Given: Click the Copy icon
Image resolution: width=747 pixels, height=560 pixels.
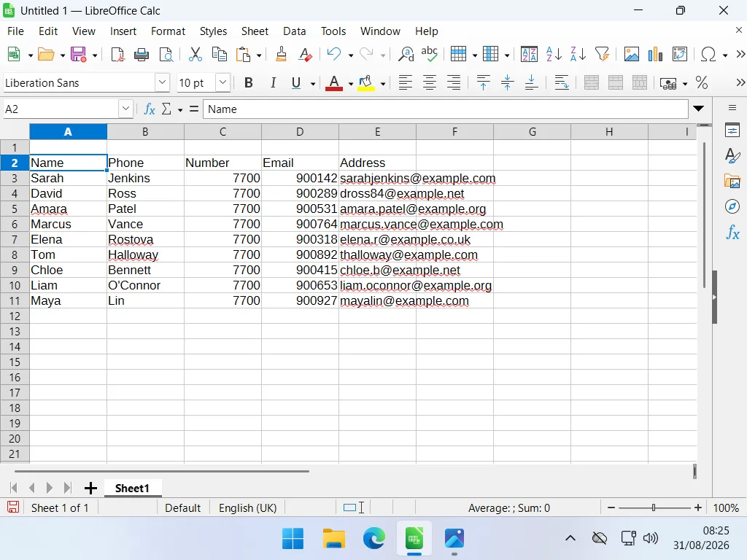Looking at the screenshot, I should pos(219,54).
